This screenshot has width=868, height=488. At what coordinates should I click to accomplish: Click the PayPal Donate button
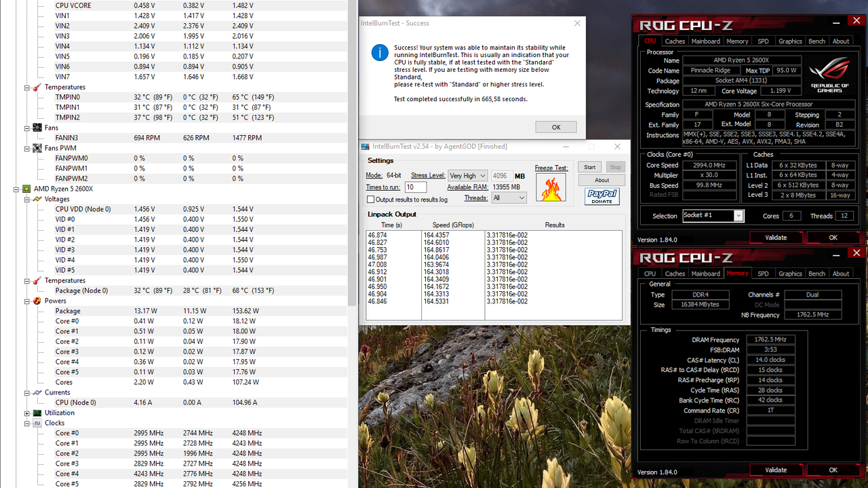tap(602, 197)
